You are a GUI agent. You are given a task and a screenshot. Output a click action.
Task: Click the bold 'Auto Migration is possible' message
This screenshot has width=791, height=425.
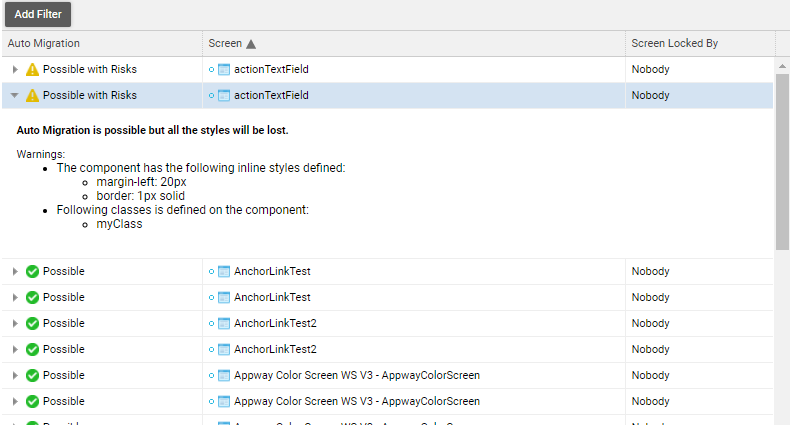click(x=152, y=130)
